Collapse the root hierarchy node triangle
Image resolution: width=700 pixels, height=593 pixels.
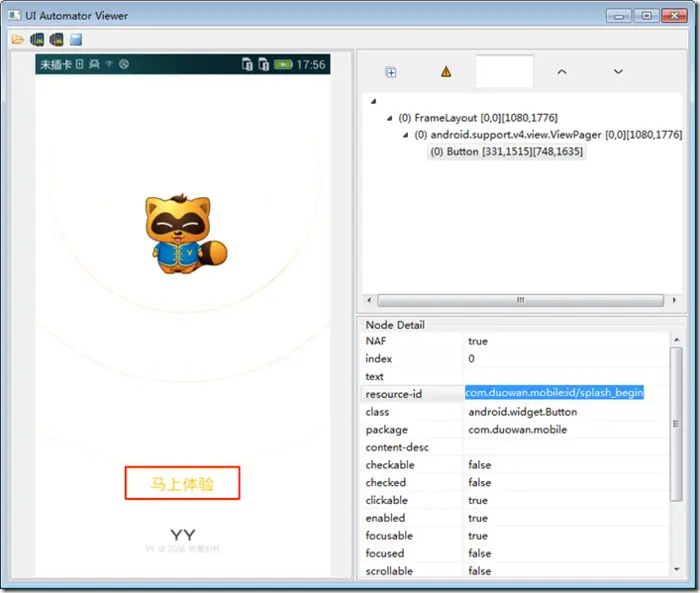click(374, 101)
